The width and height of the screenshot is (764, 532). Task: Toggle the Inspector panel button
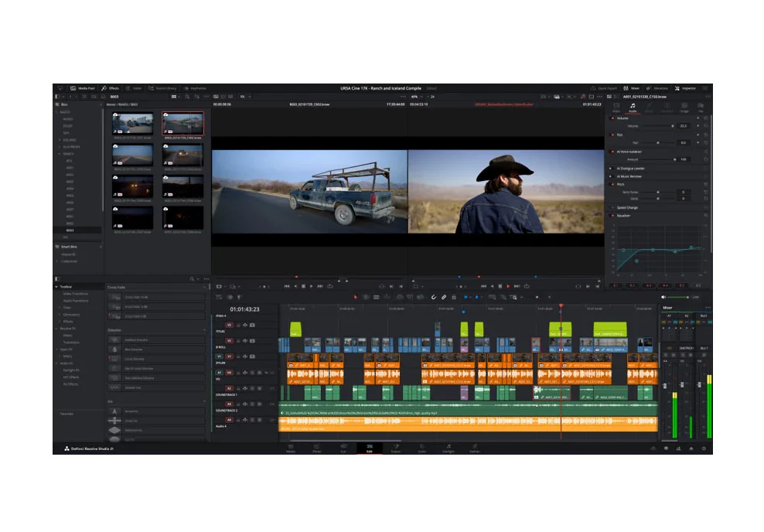tap(685, 88)
